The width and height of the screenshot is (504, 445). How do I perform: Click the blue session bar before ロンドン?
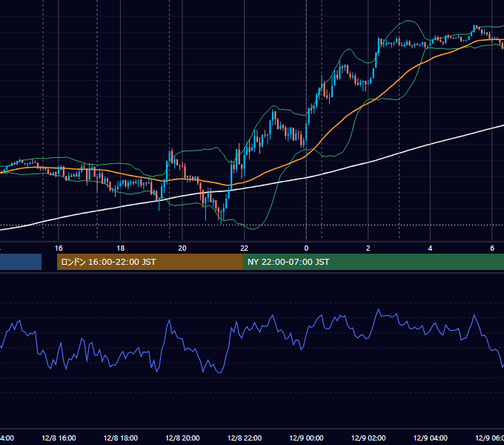click(x=21, y=262)
